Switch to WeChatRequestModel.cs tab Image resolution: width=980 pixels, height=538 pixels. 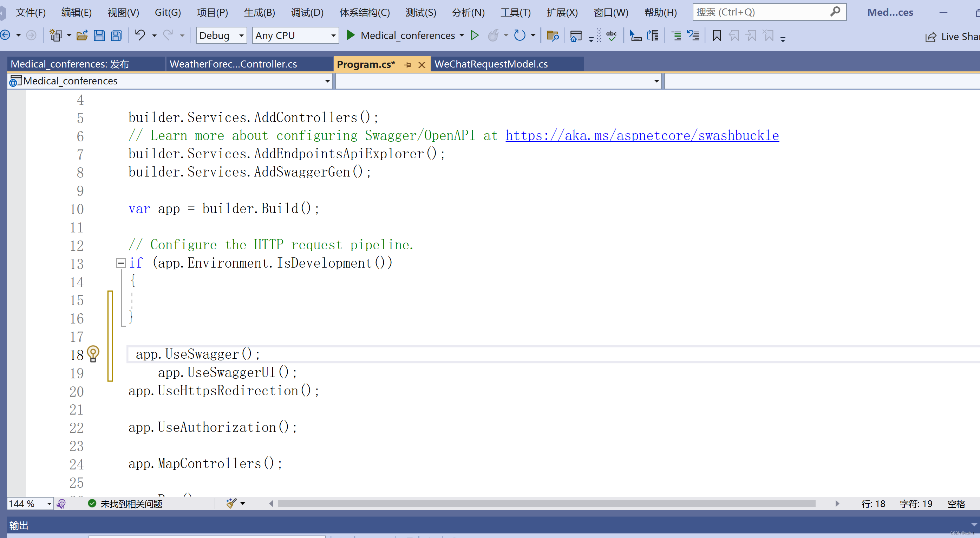pos(491,64)
